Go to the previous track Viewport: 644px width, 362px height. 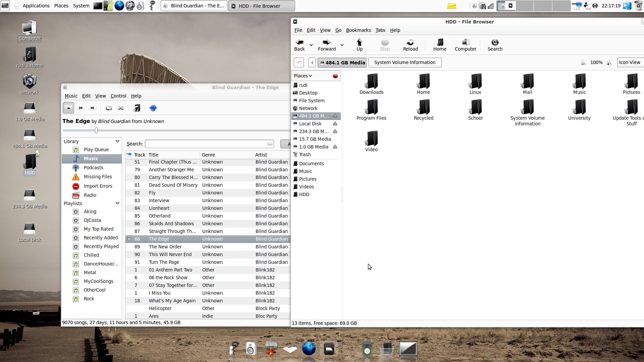(80, 108)
